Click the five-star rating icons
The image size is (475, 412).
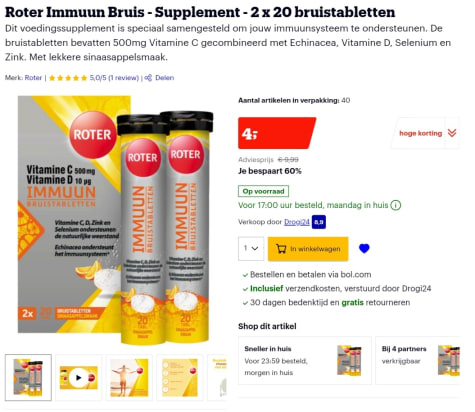click(68, 78)
